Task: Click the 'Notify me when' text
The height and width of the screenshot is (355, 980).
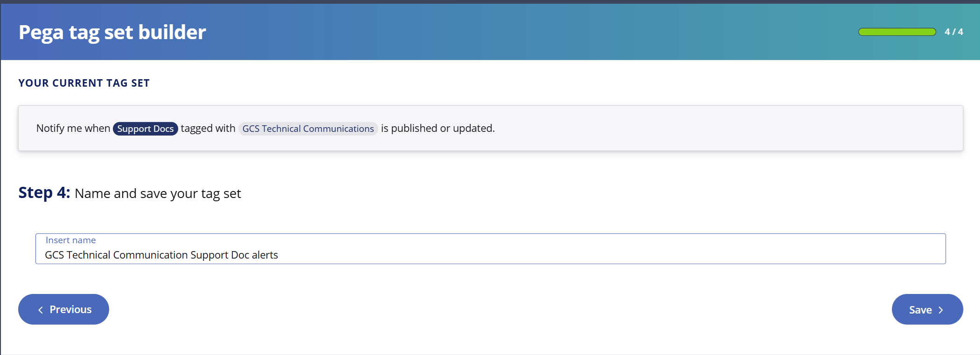Action: coord(73,128)
